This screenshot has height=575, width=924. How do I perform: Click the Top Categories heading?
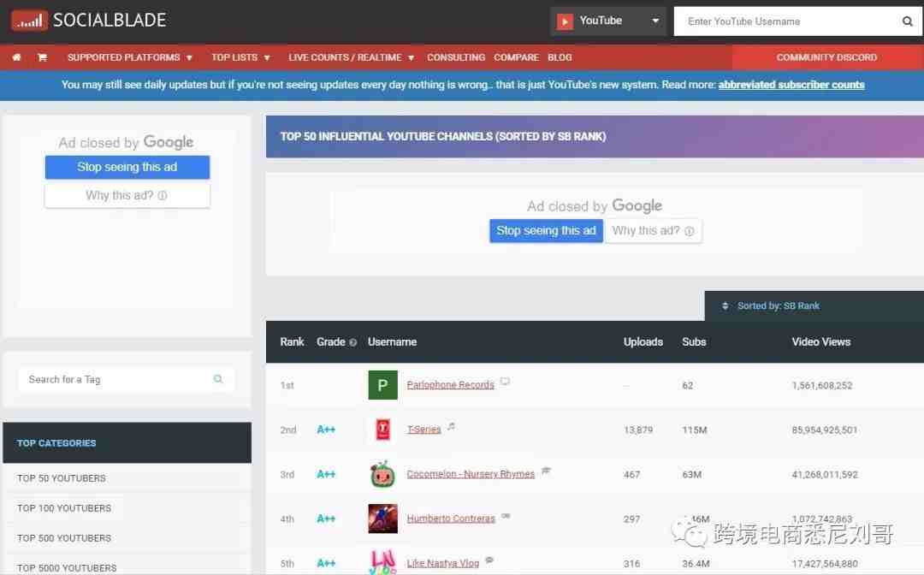click(x=56, y=443)
